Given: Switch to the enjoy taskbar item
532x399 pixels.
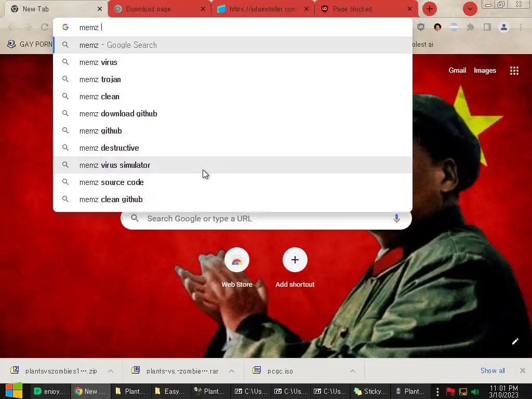Looking at the screenshot, I should pyautogui.click(x=50, y=392).
